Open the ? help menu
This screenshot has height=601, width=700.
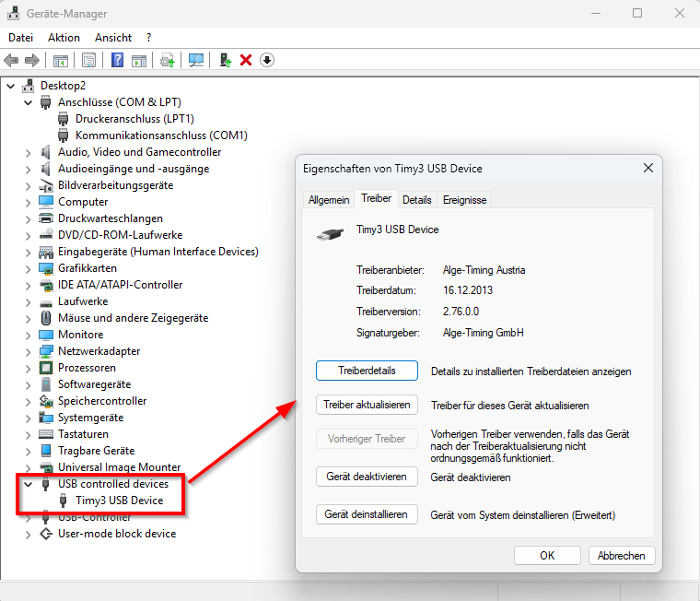pyautogui.click(x=148, y=38)
